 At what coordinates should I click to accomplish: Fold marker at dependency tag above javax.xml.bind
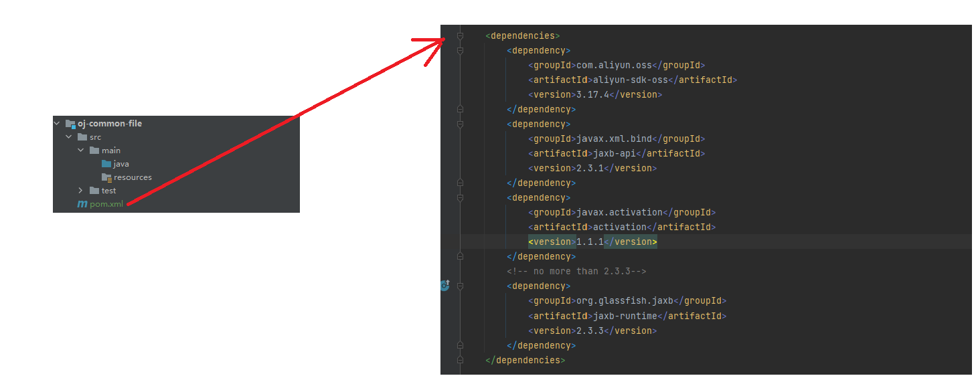(x=460, y=124)
